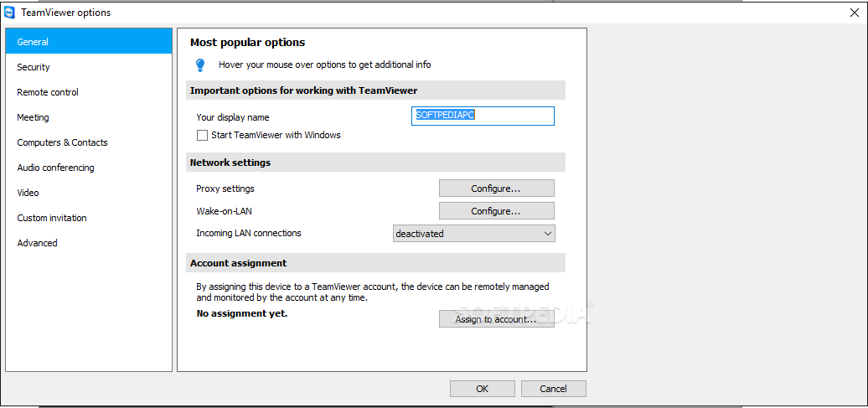Click the display name input field
The image size is (868, 408).
pos(483,116)
